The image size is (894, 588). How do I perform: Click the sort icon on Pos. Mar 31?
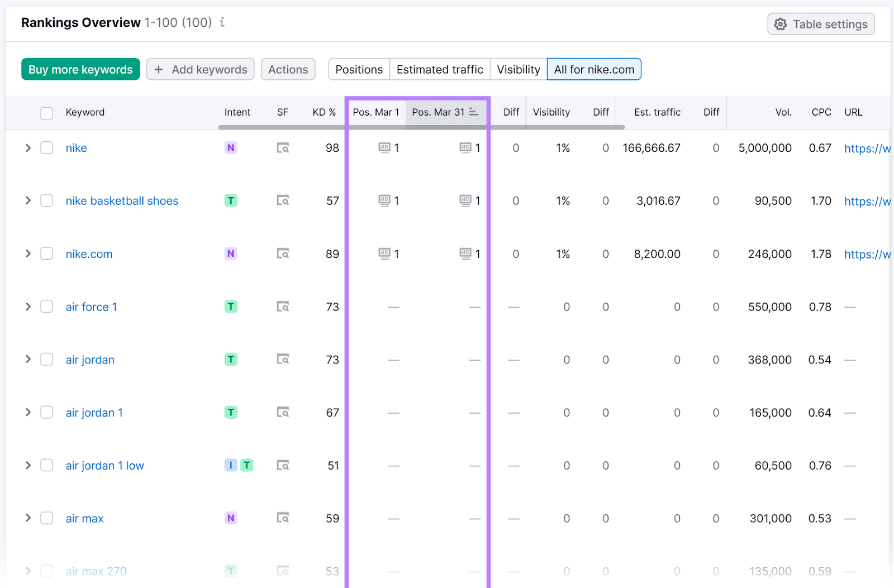coord(474,112)
